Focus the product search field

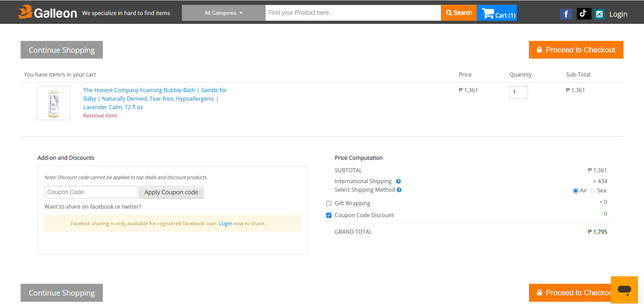pos(353,13)
